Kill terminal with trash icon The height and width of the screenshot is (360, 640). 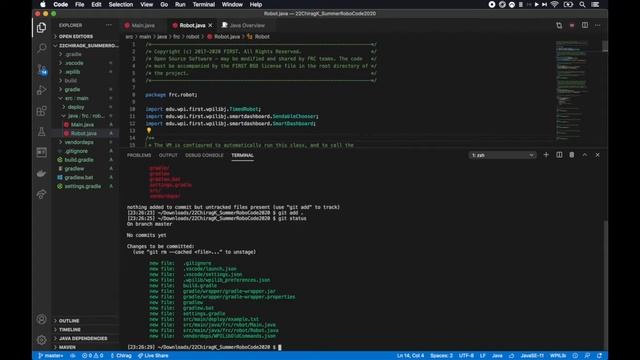pos(572,155)
